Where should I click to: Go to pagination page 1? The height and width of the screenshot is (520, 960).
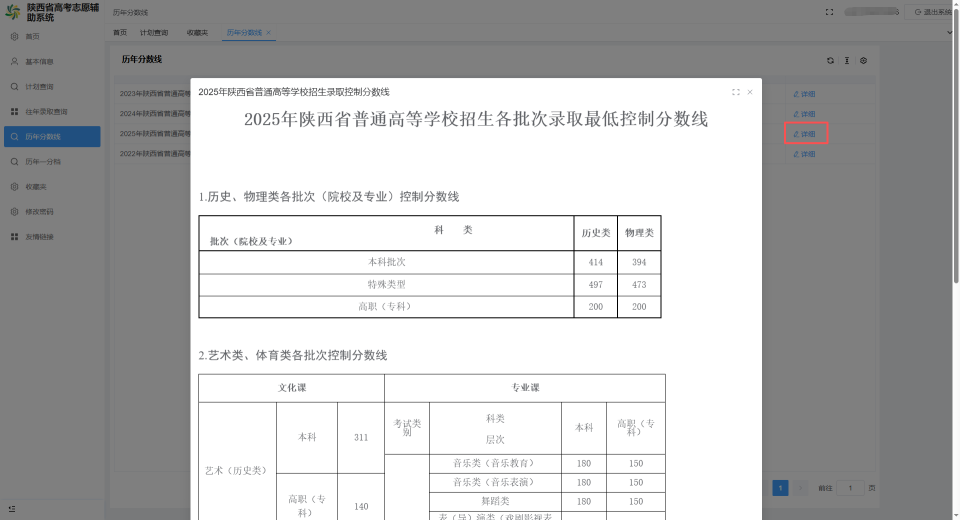[x=780, y=488]
